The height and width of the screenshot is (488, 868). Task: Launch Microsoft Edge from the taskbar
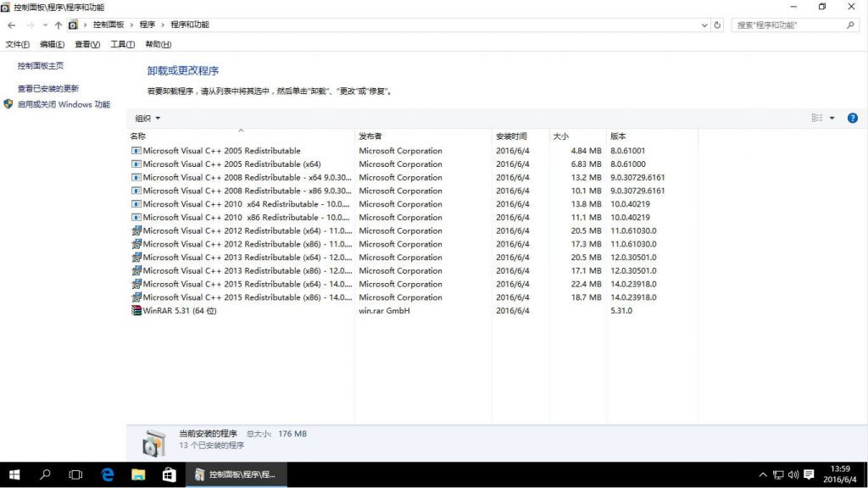click(108, 474)
